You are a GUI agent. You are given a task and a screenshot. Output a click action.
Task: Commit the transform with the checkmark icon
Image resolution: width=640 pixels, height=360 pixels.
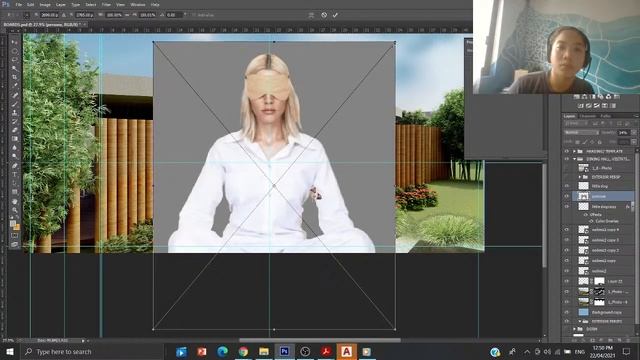click(x=335, y=15)
